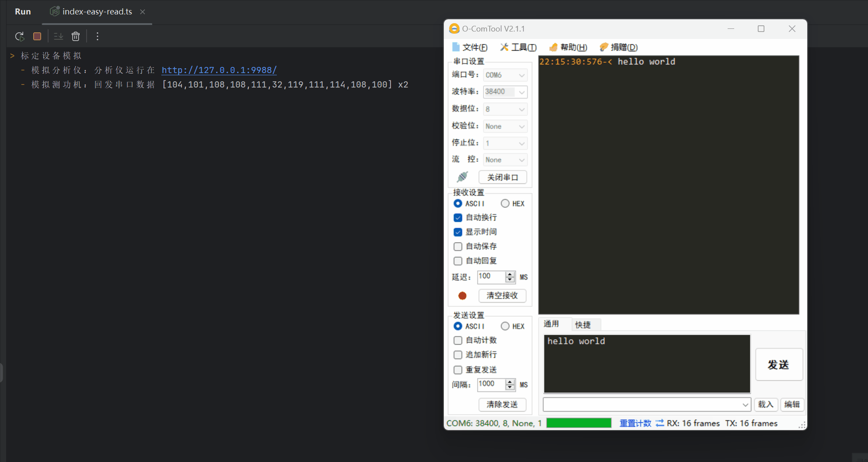This screenshot has width=868, height=462.
Task: Toggle the 自动换行 checkbox
Action: (x=458, y=217)
